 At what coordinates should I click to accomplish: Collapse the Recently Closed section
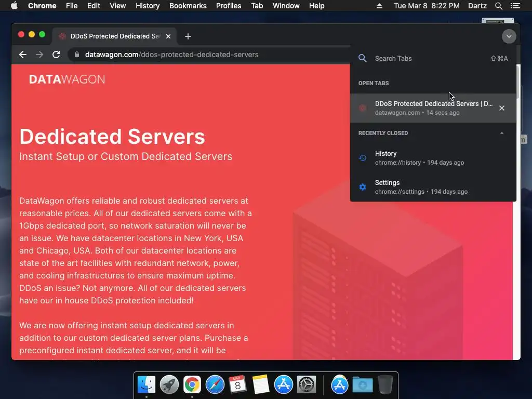click(502, 133)
